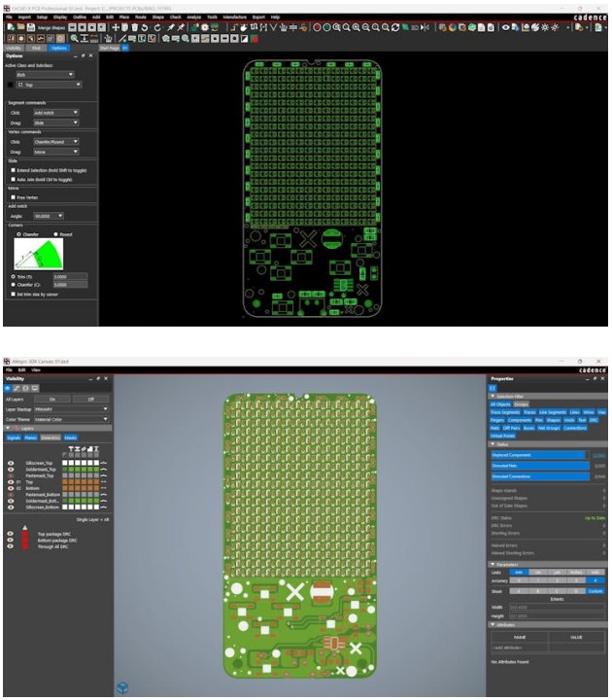Click the Off button for All Layers
The width and height of the screenshot is (612, 700).
(91, 399)
